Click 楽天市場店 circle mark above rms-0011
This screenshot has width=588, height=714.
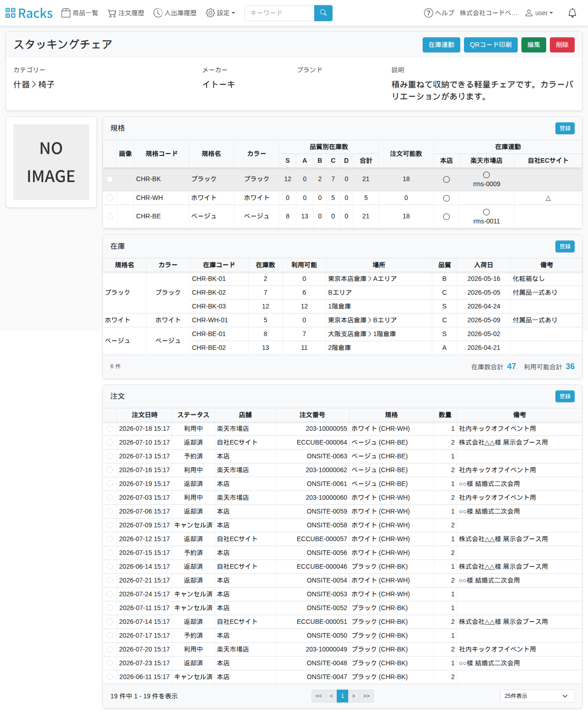pos(486,212)
